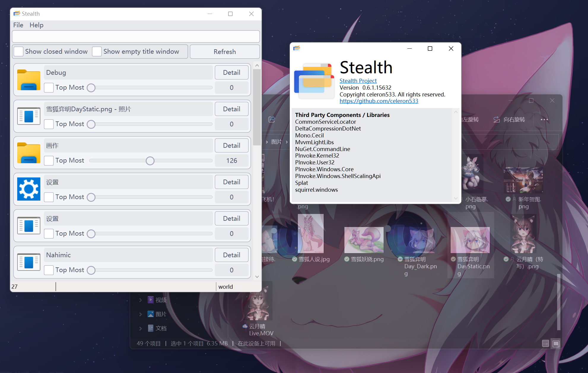Switch to details list view icon
The width and height of the screenshot is (588, 373).
pyautogui.click(x=545, y=343)
